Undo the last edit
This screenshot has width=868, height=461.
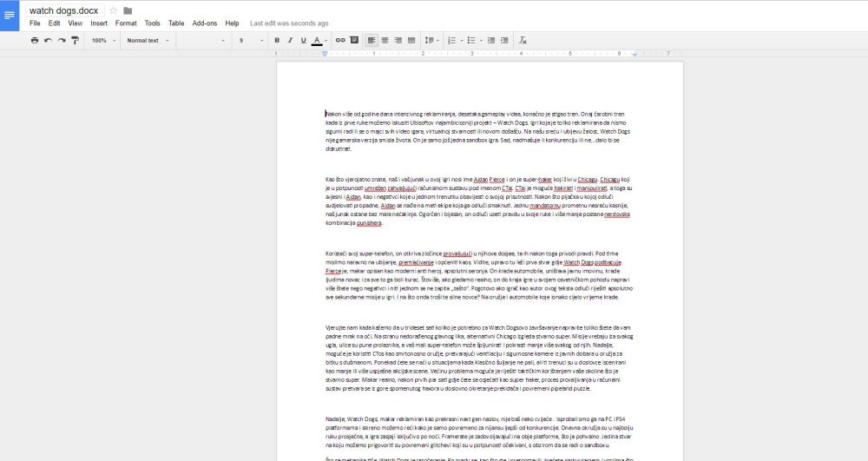[x=49, y=41]
